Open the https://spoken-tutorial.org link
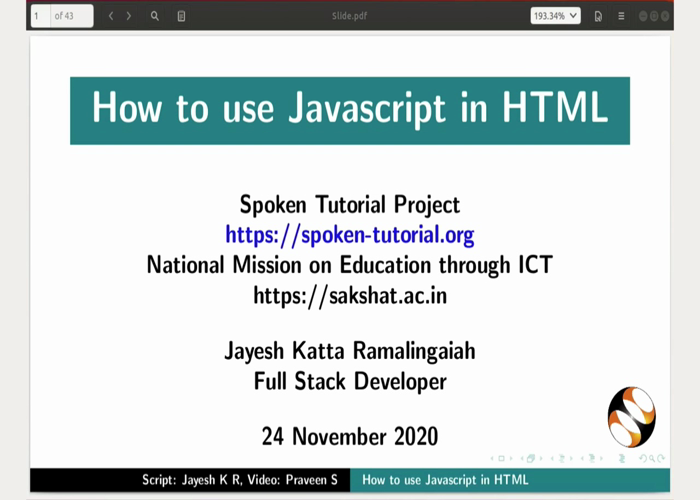Viewport: 700px width, 500px height. [349, 236]
